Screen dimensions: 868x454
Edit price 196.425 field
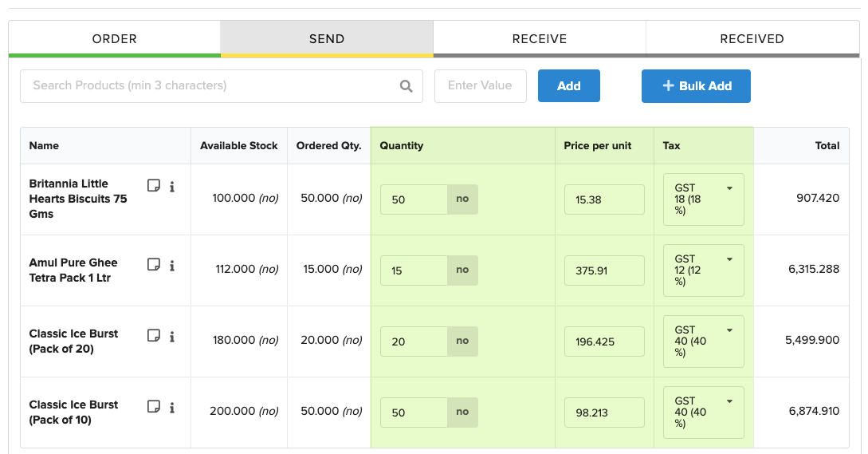coord(604,341)
